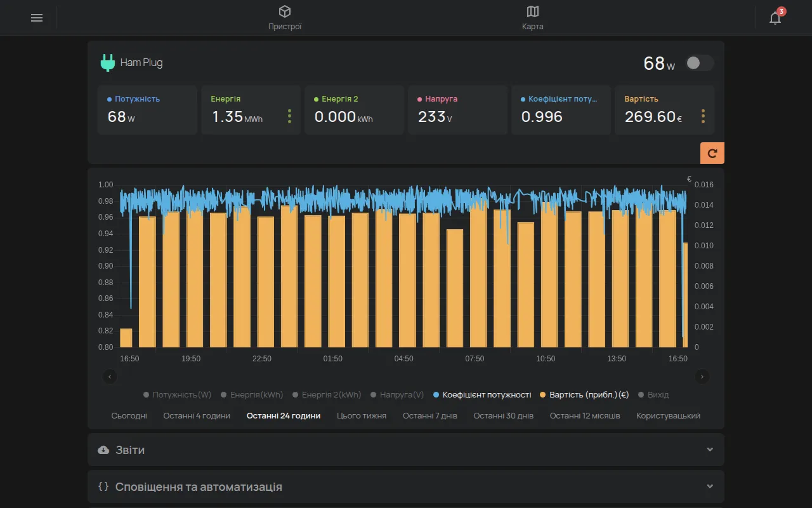
Task: Show Енергія (kWh) series in chart
Action: (252, 394)
